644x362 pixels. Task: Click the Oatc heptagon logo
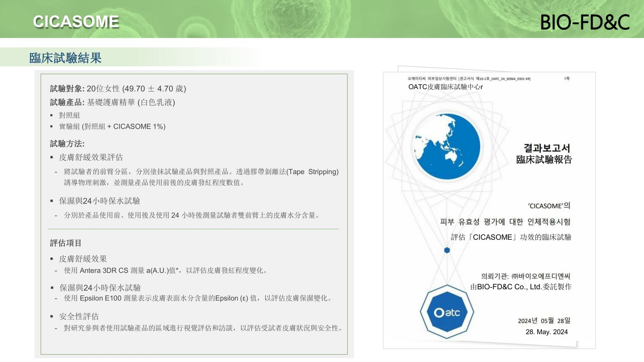click(x=447, y=312)
